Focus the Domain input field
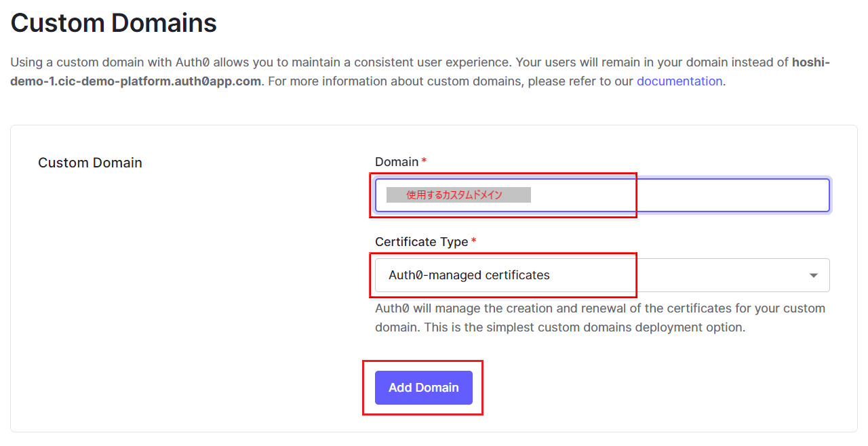This screenshot has width=868, height=446. coord(601,195)
